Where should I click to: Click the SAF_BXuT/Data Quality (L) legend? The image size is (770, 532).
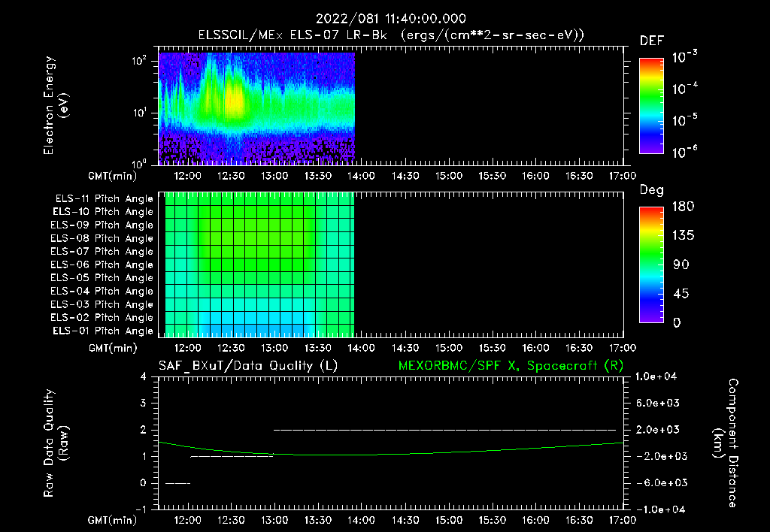coord(248,366)
